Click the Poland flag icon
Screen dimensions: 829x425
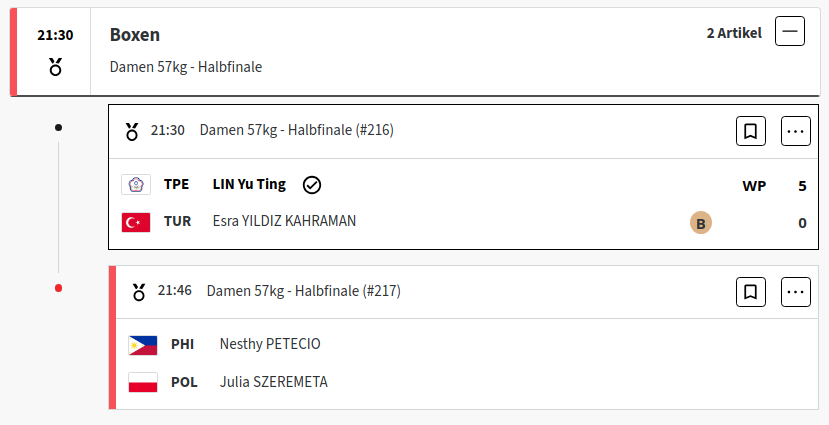[143, 382]
